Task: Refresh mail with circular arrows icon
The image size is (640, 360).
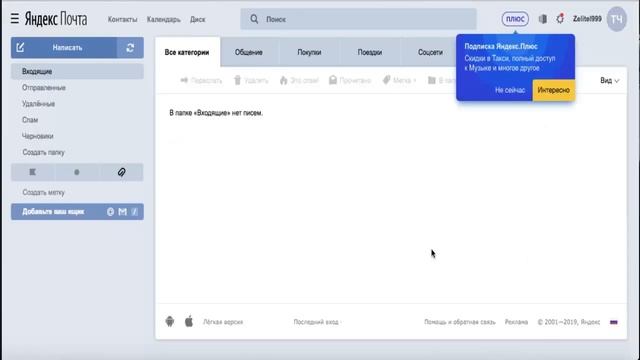Action: [x=130, y=48]
